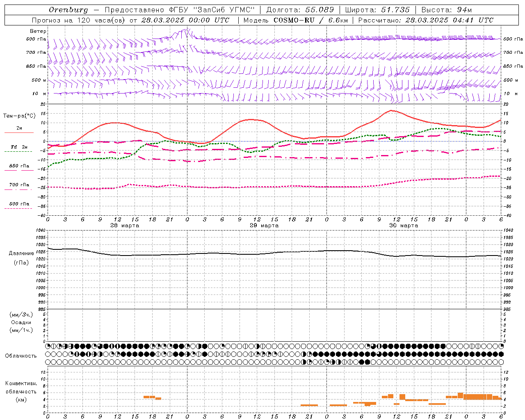Click the "Конвективн." convective cloud label
The image size is (525, 420).
tap(21, 383)
